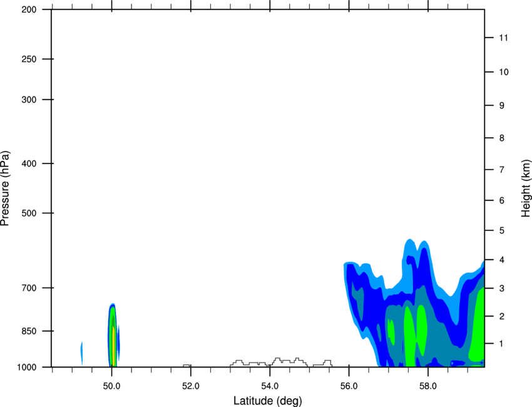Click the terrain outline near 54.0 latitude
The width and height of the screenshot is (532, 407).
point(281,362)
